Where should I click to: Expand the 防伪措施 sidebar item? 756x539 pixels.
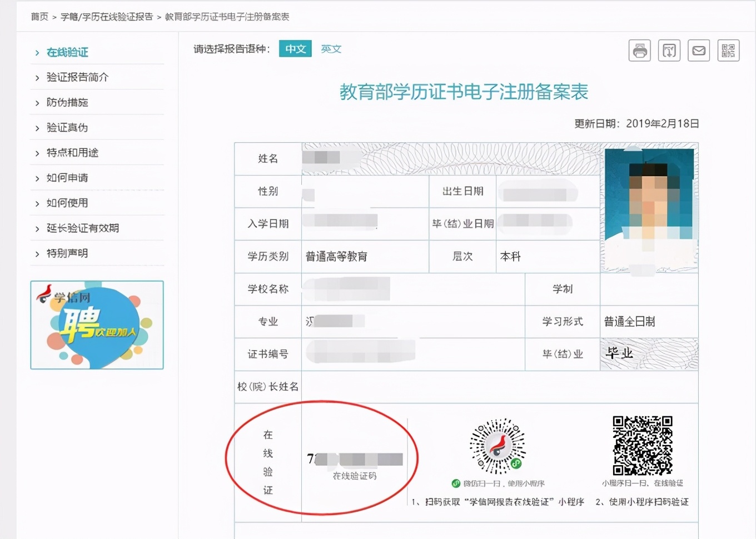pos(67,102)
